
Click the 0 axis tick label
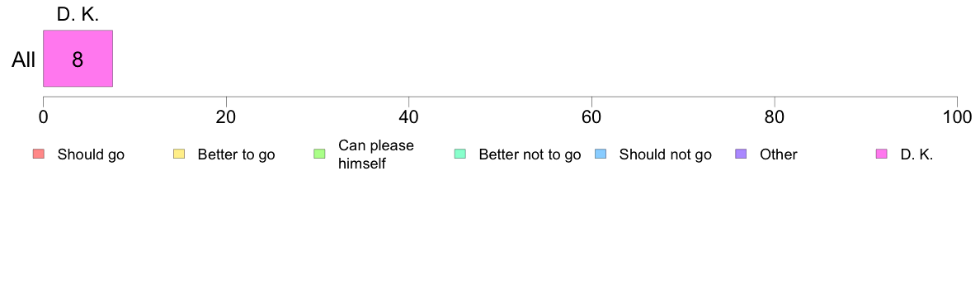tap(43, 117)
